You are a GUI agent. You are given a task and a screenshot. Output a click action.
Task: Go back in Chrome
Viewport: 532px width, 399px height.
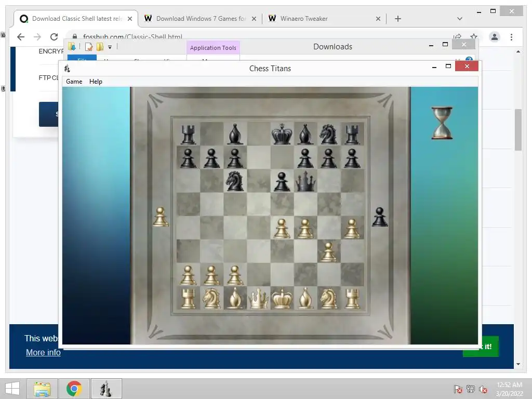point(21,37)
